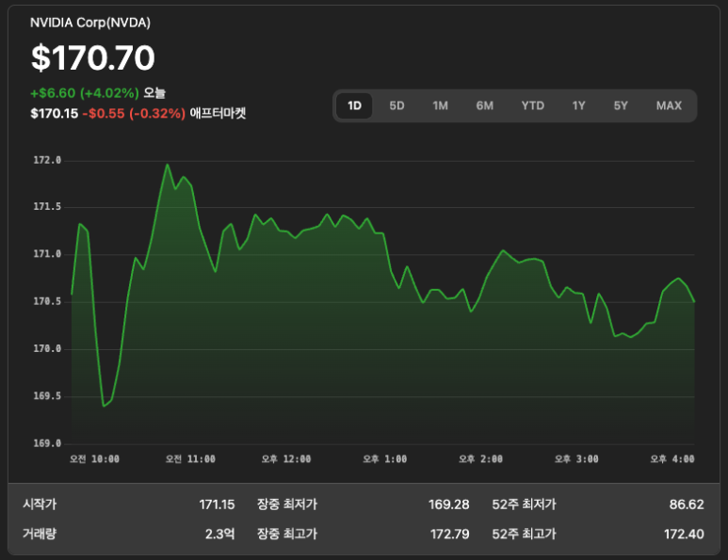This screenshot has width=728, height=560.
Task: Click the chart peak near 오전 11:00
Action: tap(167, 165)
